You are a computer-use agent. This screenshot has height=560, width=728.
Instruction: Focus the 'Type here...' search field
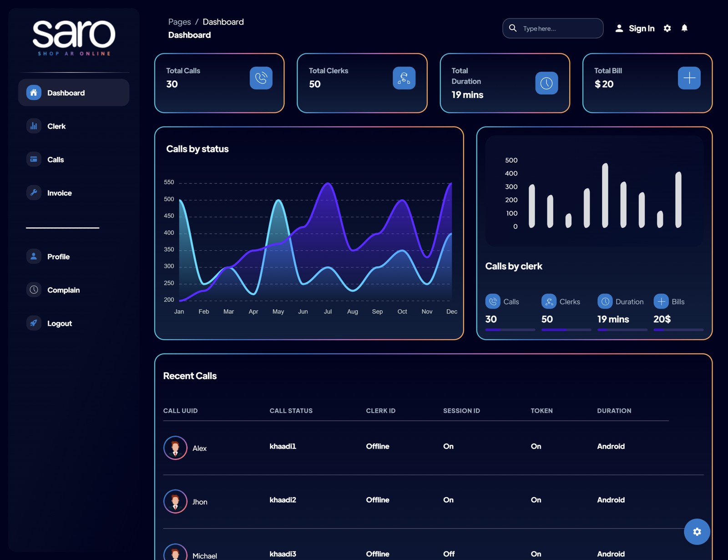pyautogui.click(x=560, y=29)
